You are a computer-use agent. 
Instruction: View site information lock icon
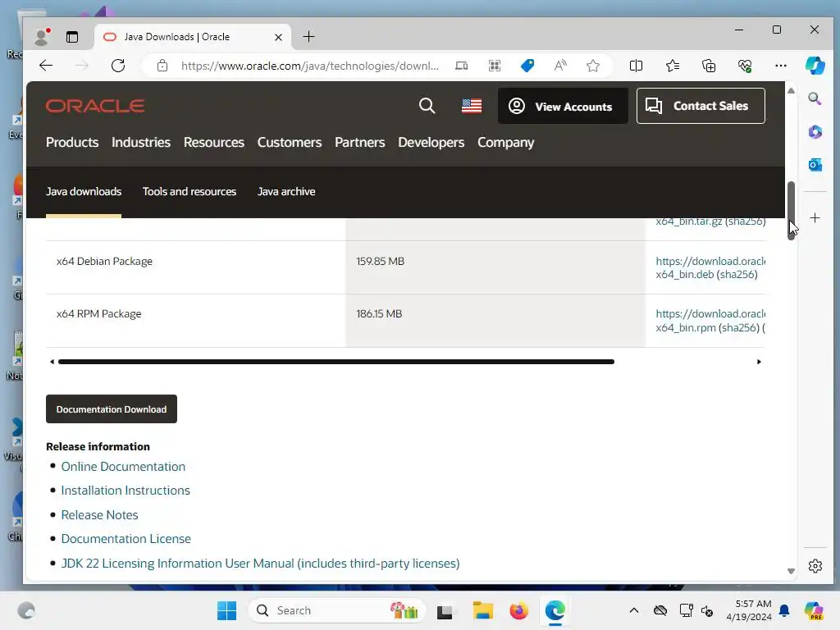point(162,66)
